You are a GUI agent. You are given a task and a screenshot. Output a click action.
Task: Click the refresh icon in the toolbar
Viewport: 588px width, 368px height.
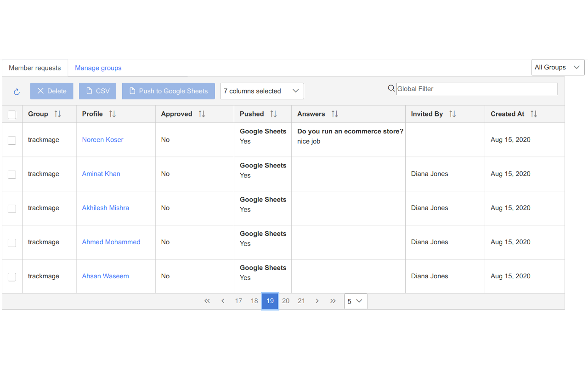17,92
